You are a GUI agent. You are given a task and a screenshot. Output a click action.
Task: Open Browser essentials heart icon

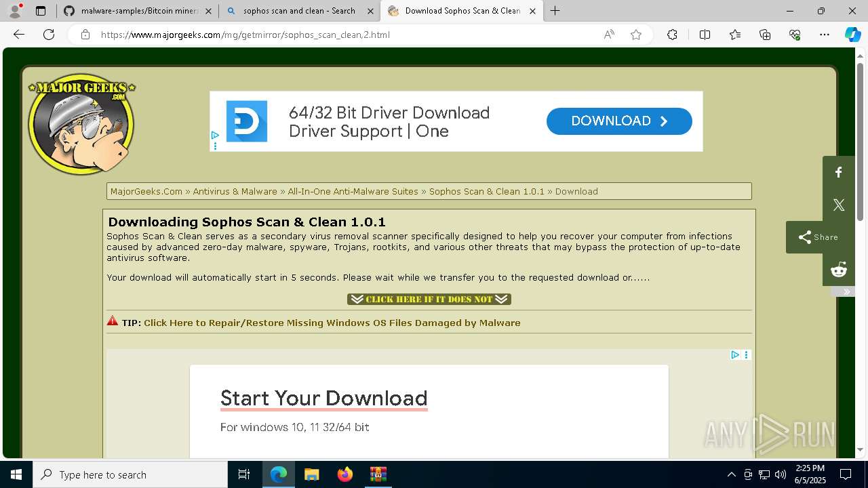coord(795,35)
